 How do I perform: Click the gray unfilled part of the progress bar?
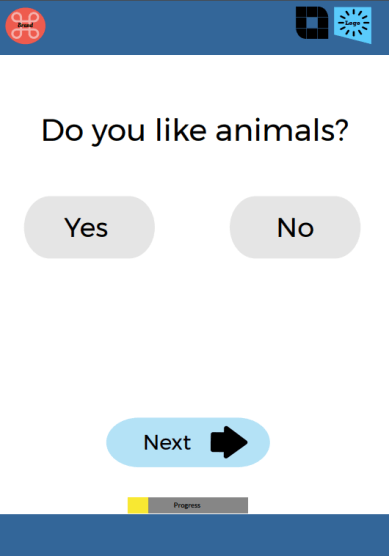198,505
